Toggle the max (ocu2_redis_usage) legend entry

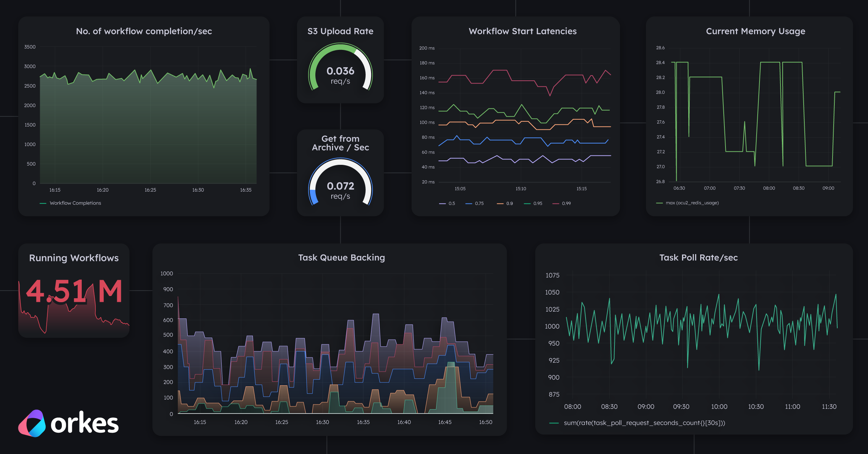pyautogui.click(x=692, y=203)
